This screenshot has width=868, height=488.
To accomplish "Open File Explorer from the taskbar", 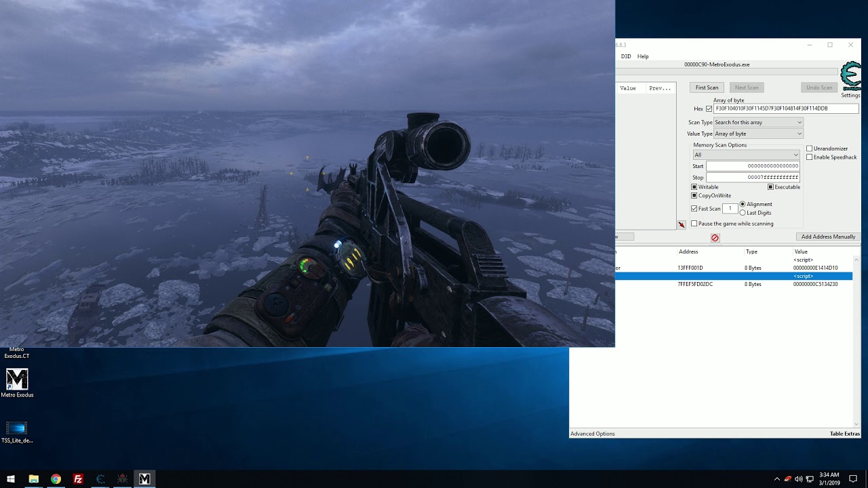I will coord(33,479).
